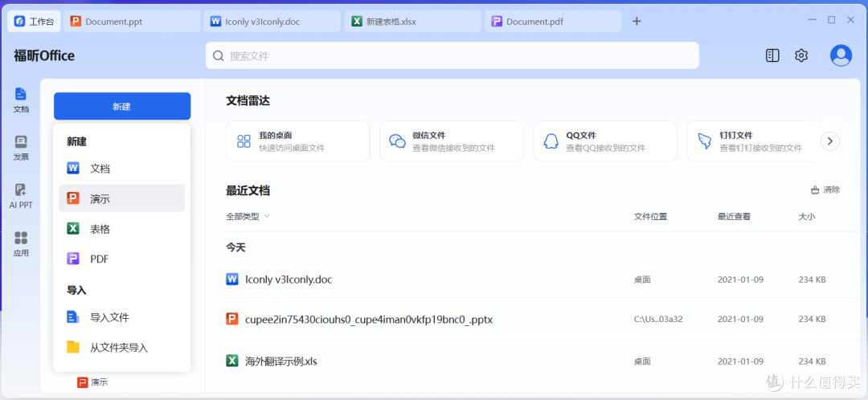This screenshot has height=400, width=868.
Task: Choose 文档 in the 新建 menu
Action: (122, 168)
